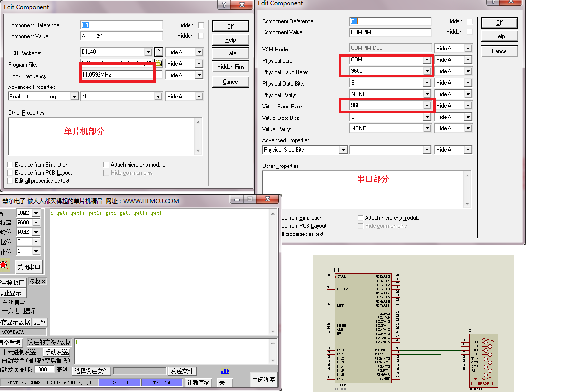Open serial tool port dropdown showing COM2
Image resolution: width=576 pixels, height=392 pixels.
[36, 213]
